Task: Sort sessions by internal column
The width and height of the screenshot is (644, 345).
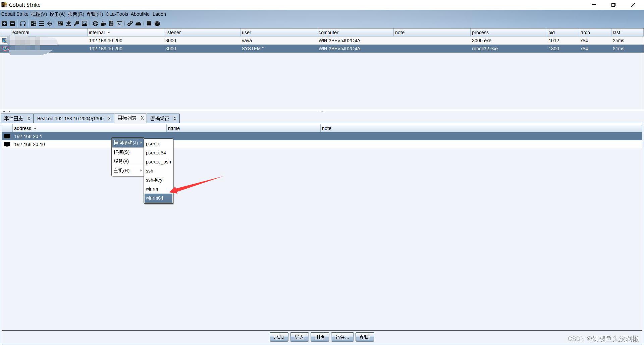Action: tap(125, 32)
